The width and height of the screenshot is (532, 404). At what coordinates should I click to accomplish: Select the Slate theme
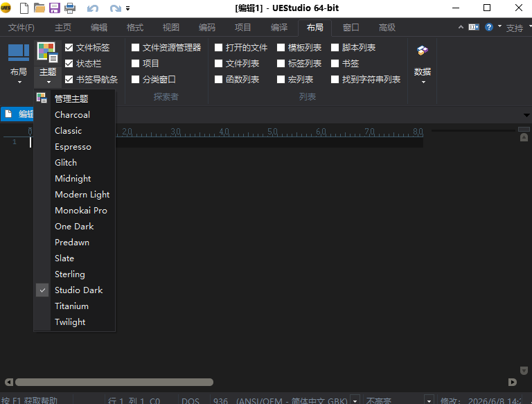pos(75,258)
